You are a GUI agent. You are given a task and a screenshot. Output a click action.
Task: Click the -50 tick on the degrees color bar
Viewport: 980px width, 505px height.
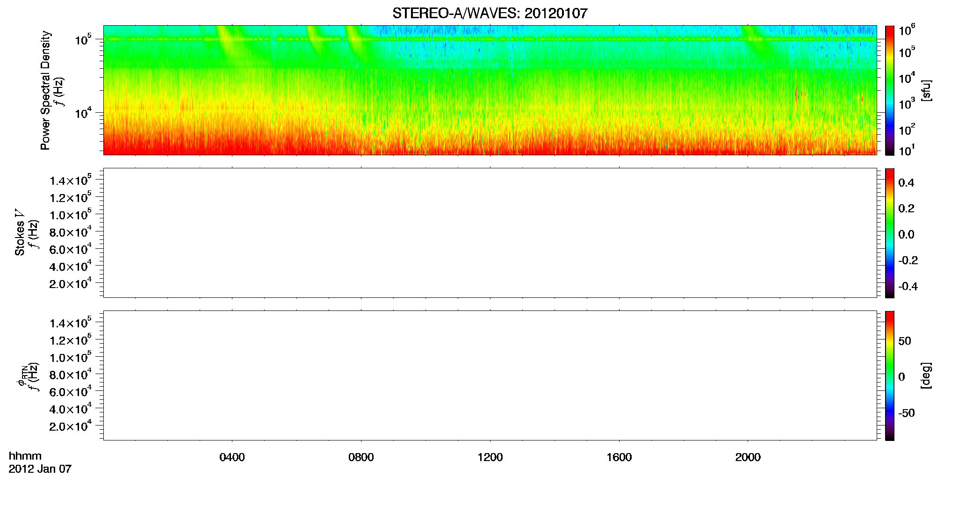click(907, 413)
